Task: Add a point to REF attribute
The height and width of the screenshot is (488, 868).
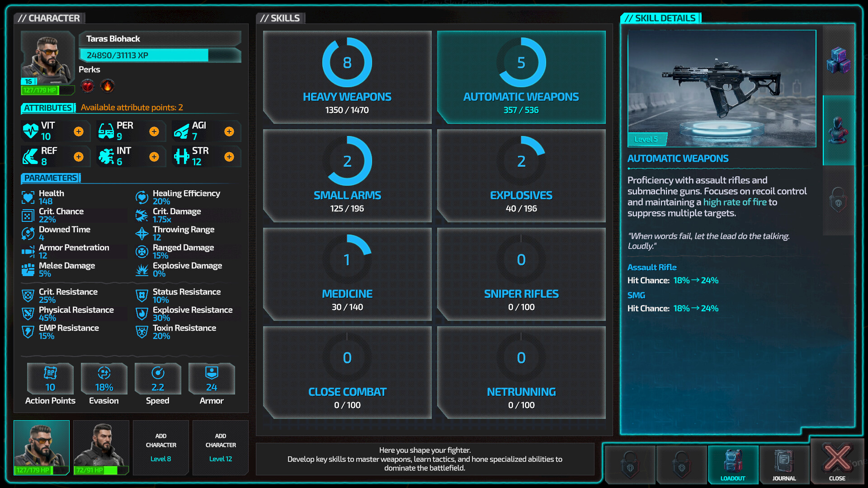Action: [x=79, y=157]
